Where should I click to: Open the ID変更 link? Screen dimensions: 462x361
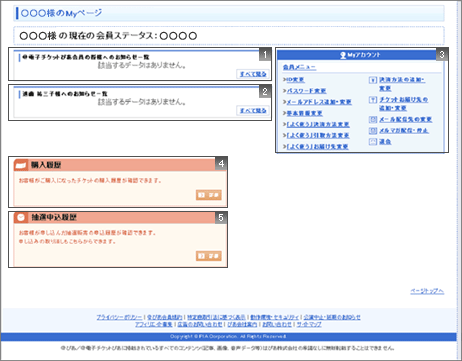point(295,80)
